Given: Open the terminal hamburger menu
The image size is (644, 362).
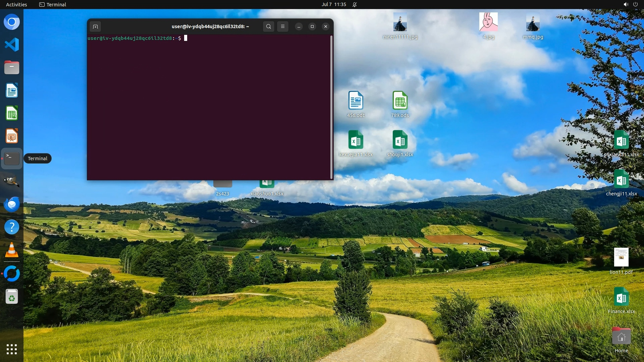Looking at the screenshot, I should point(283,26).
